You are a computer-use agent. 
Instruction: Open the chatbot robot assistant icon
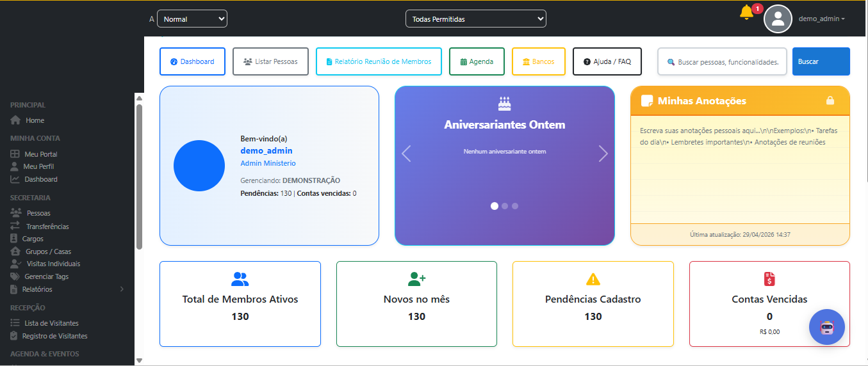coord(827,328)
